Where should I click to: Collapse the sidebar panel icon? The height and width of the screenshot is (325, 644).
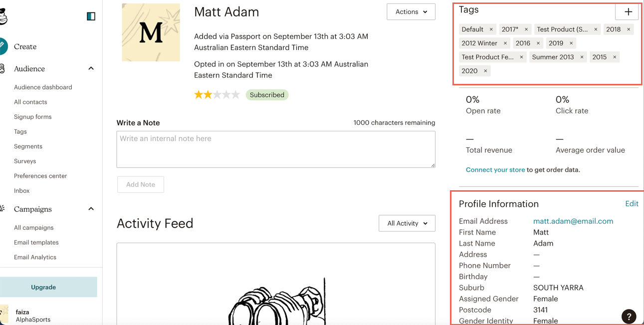click(91, 16)
